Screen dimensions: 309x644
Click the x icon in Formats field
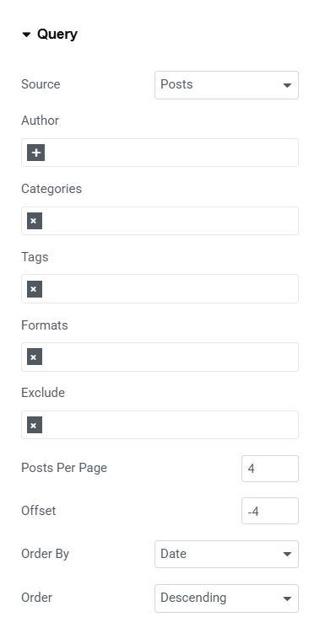point(35,357)
